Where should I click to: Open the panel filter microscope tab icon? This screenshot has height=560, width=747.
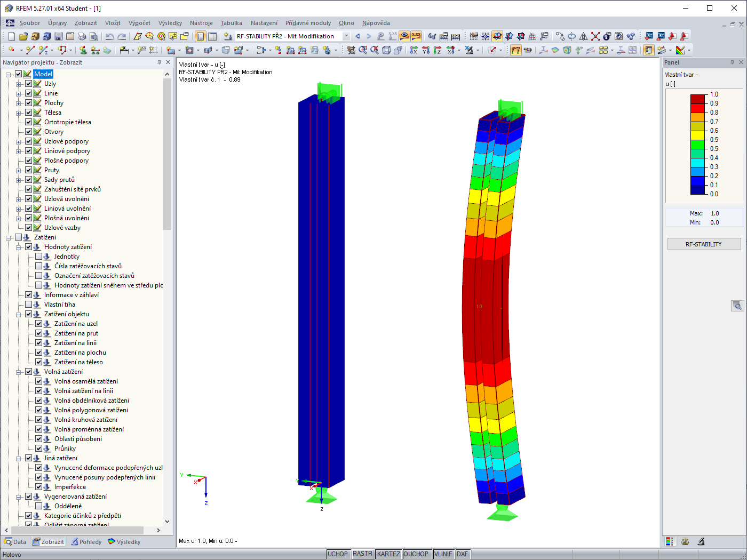[x=701, y=541]
